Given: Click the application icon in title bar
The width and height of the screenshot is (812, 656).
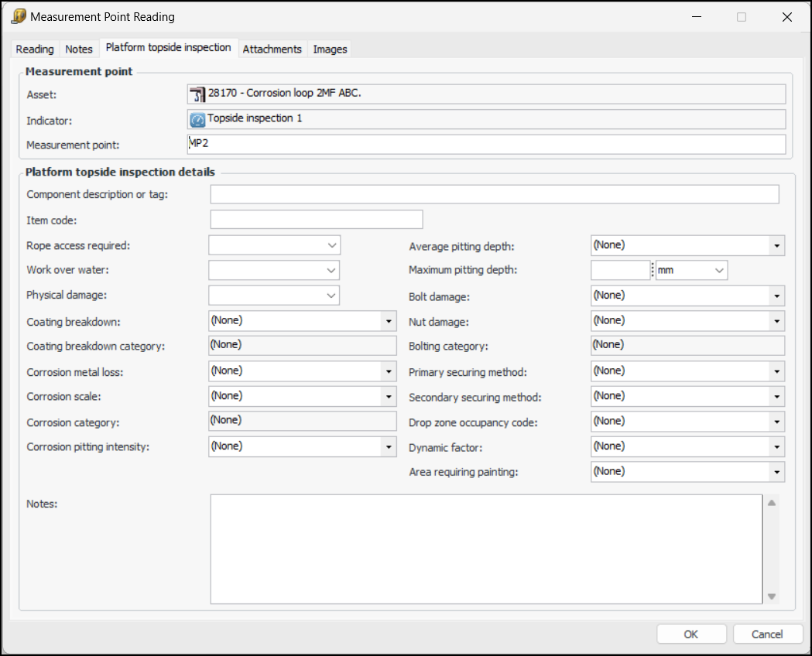Looking at the screenshot, I should [19, 16].
